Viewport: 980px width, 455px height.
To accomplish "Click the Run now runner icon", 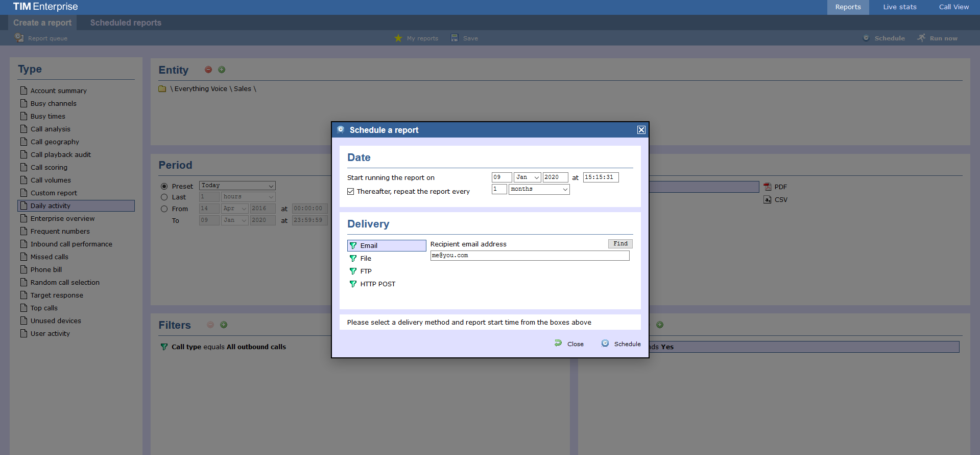I will pyautogui.click(x=921, y=38).
